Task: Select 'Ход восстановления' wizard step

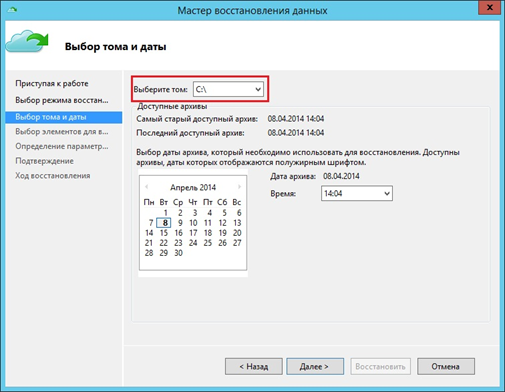Action: point(53,176)
